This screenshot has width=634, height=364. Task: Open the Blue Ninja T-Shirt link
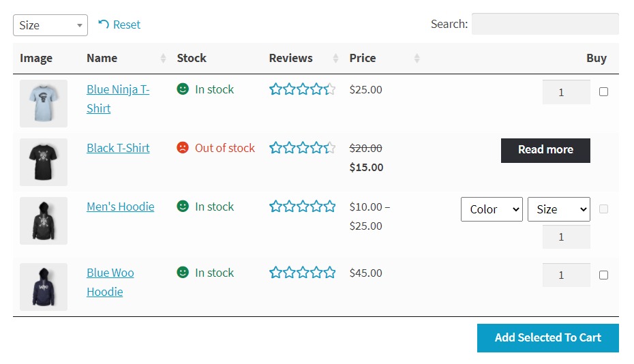coord(118,99)
